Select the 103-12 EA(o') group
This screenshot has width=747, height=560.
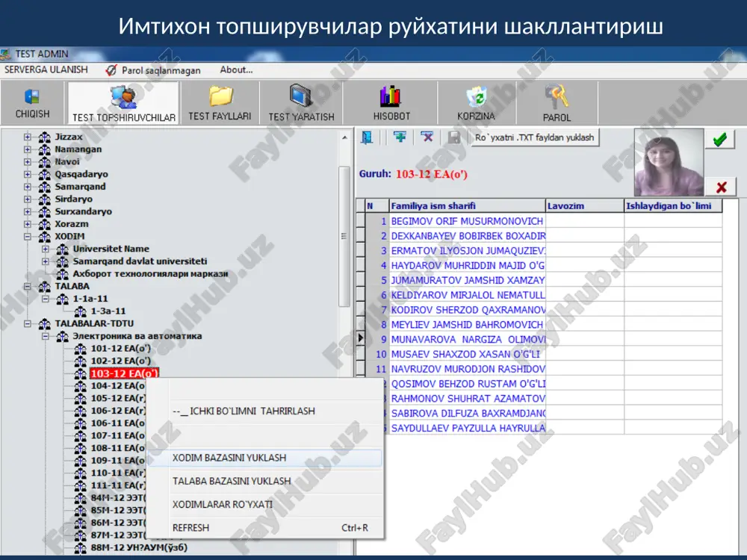[124, 373]
